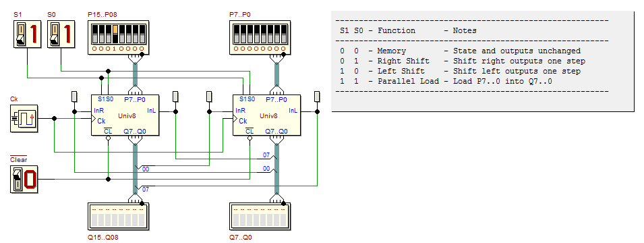Click the 07 bus tap beneath left Univ8
This screenshot has height=243, width=644.
click(146, 190)
